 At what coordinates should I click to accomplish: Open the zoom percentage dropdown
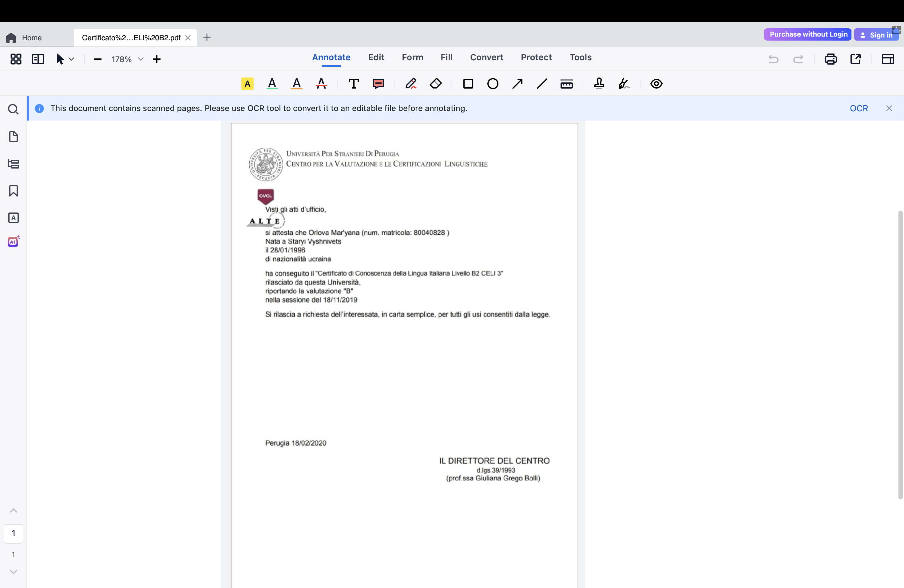tap(141, 59)
